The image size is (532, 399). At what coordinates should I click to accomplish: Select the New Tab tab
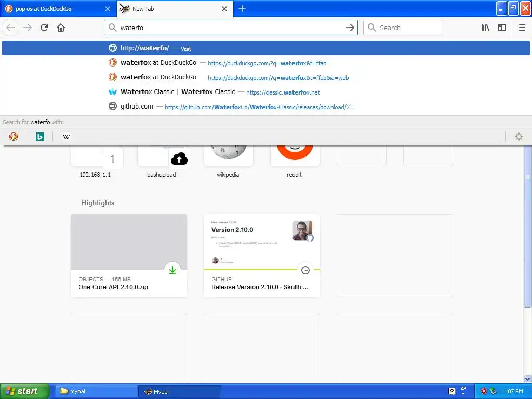coord(175,9)
